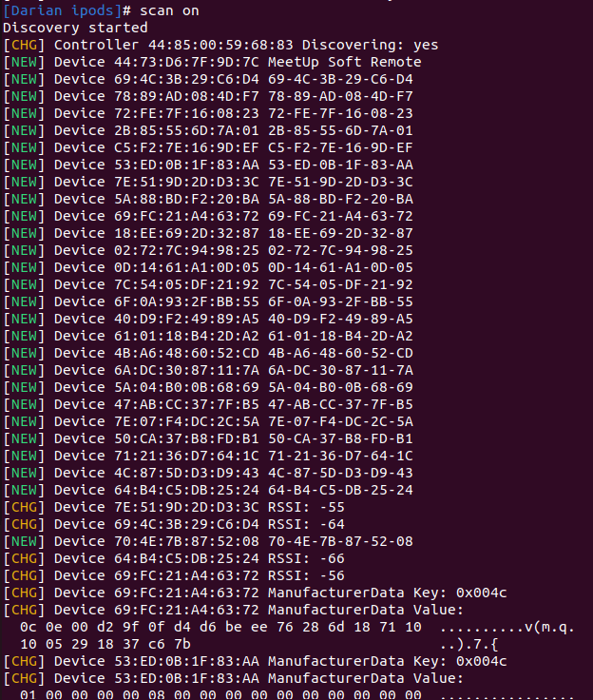Click the Darian ipods prompt label
This screenshot has width=593, height=700.
tap(63, 10)
